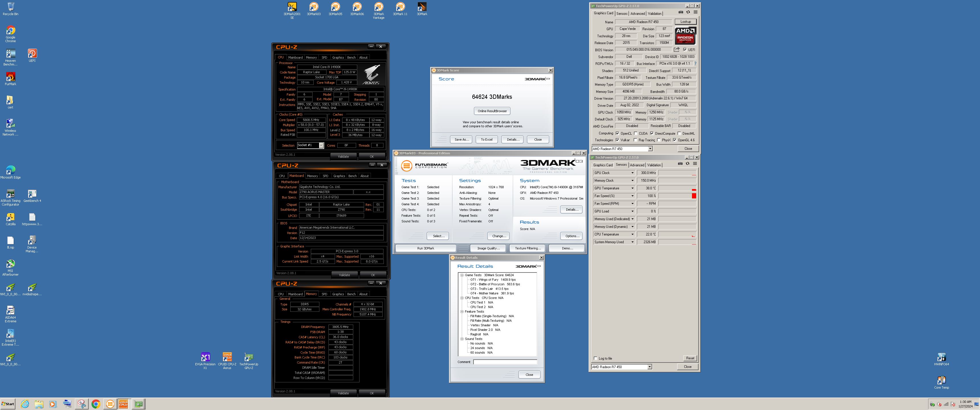Open the ASRock Timing Configurator icon
This screenshot has width=980, height=410.
tap(11, 197)
